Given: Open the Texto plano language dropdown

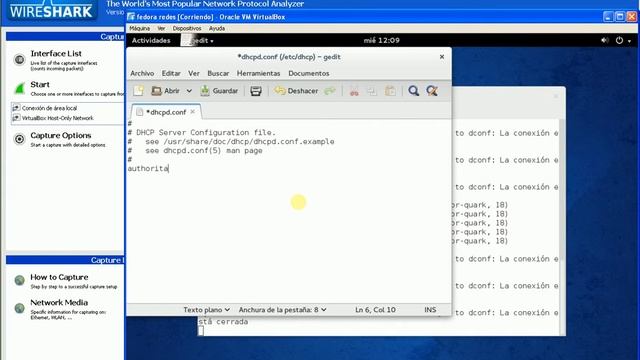Looking at the screenshot, I should click(x=206, y=310).
